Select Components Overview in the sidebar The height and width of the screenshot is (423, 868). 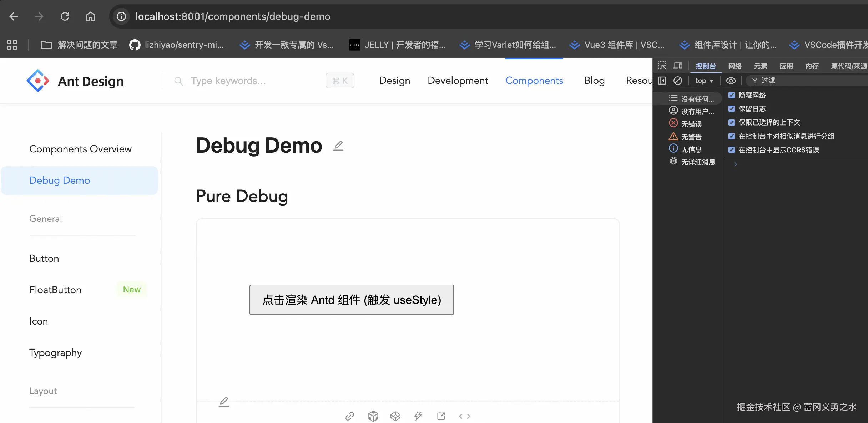click(x=80, y=149)
